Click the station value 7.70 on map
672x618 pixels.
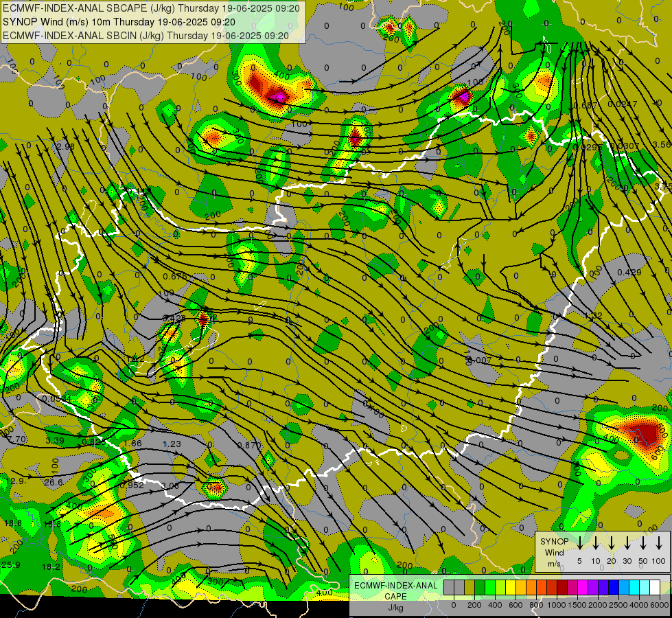[x=16, y=439]
